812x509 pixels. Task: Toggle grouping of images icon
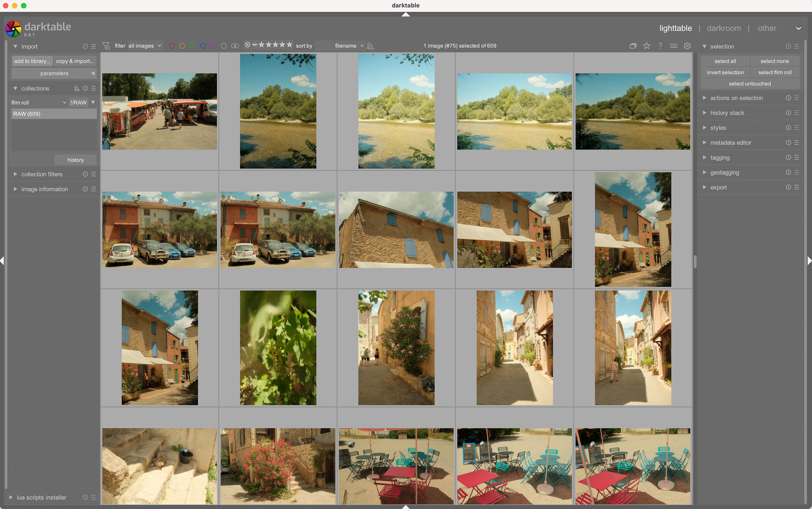tap(633, 46)
